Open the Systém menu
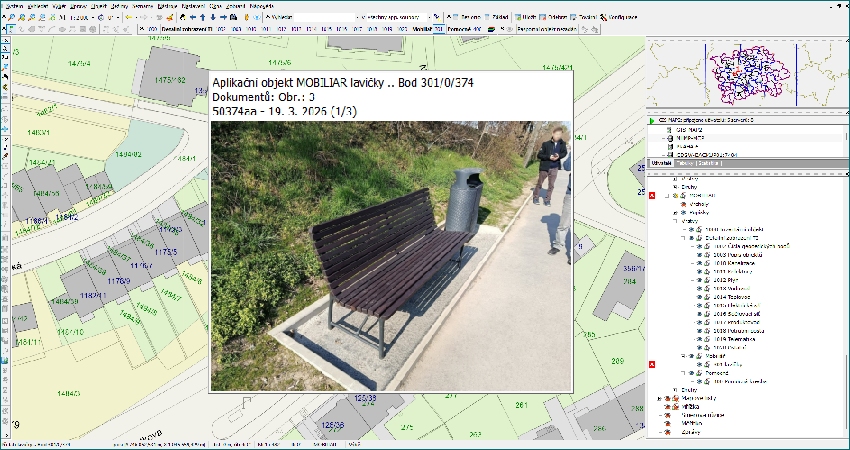 15,6
